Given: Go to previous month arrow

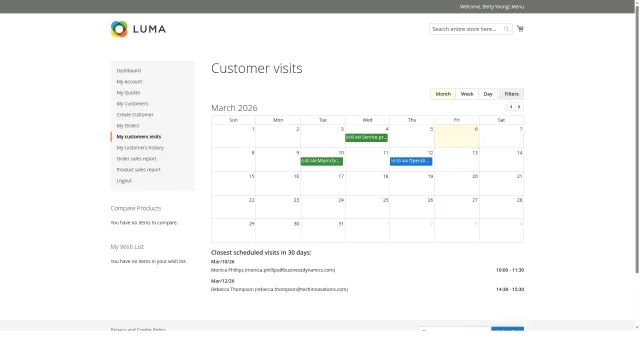Looking at the screenshot, I should tap(511, 107).
